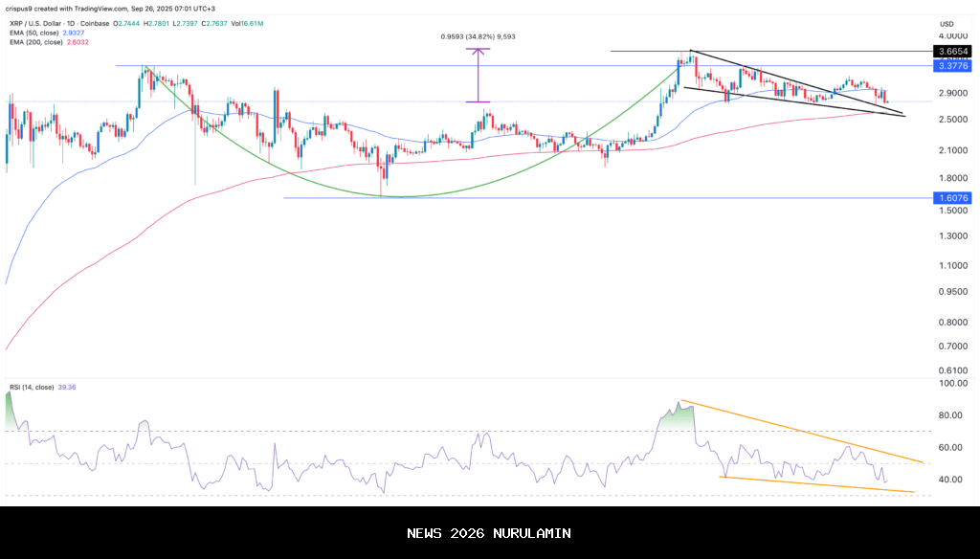Click the 3.6654 black price label
Image resolution: width=980 pixels, height=559 pixels.
click(x=954, y=51)
